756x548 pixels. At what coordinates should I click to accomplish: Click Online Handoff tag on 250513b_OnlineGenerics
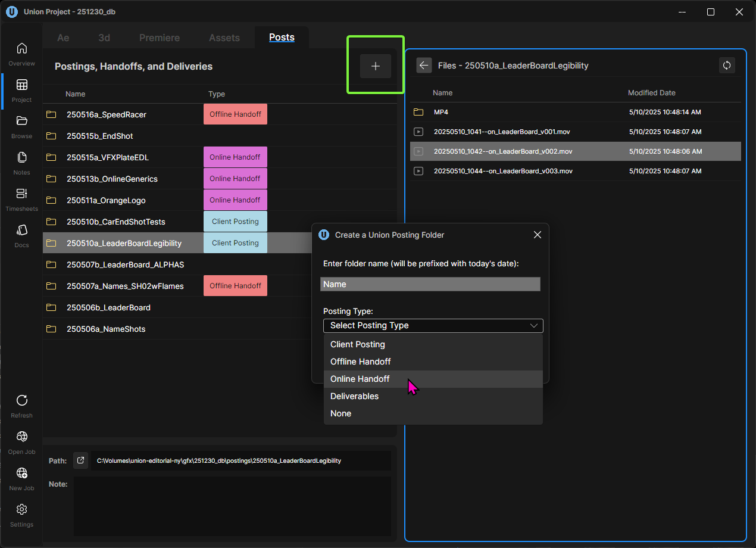[x=235, y=179]
